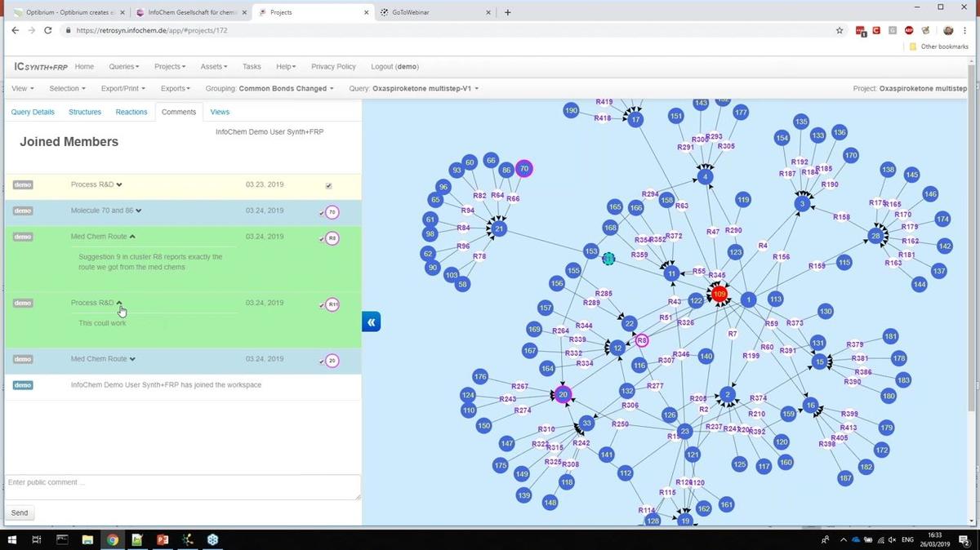Toggle the checkmark next to the bottom Med Chem Route comment
The height and width of the screenshot is (550, 980).
click(x=323, y=360)
